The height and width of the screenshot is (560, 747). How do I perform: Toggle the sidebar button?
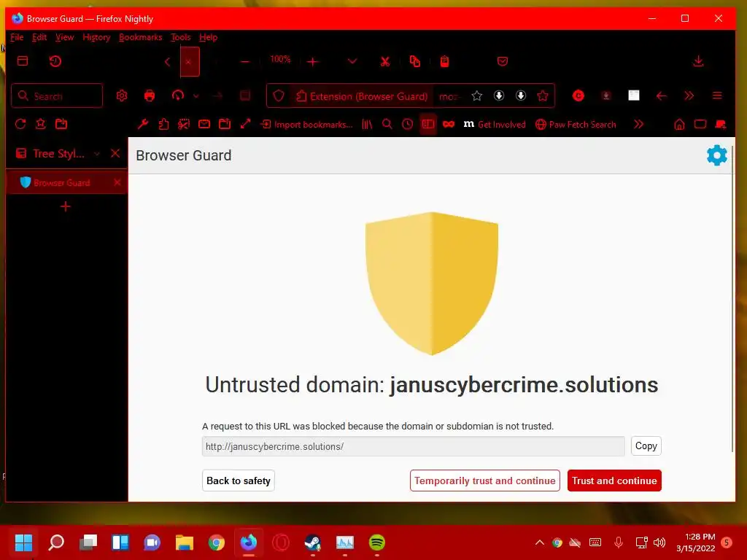pos(427,124)
